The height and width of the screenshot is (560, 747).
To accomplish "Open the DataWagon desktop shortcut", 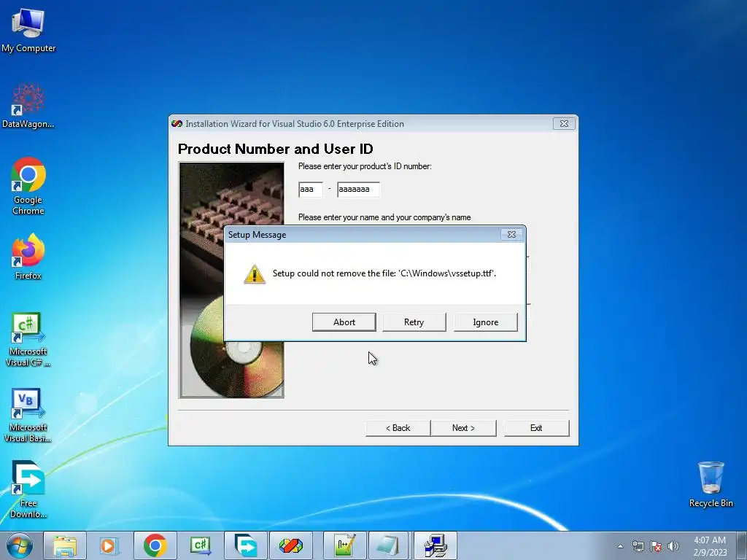I will point(28,106).
